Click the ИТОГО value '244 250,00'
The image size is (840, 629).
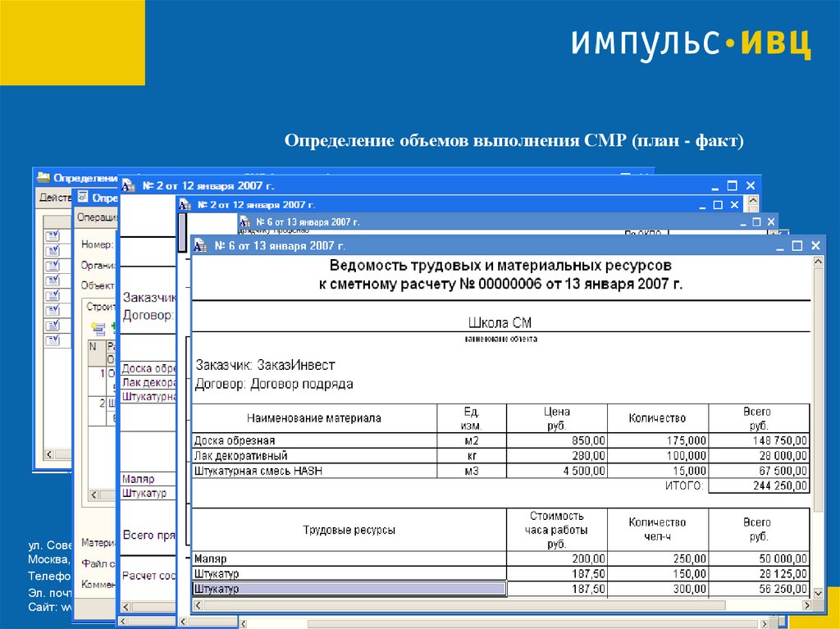point(759,485)
